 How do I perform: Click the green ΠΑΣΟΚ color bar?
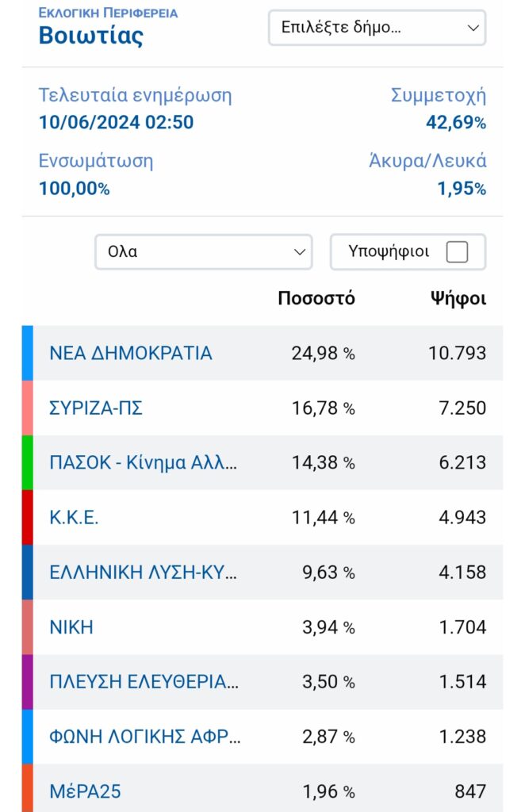click(28, 462)
